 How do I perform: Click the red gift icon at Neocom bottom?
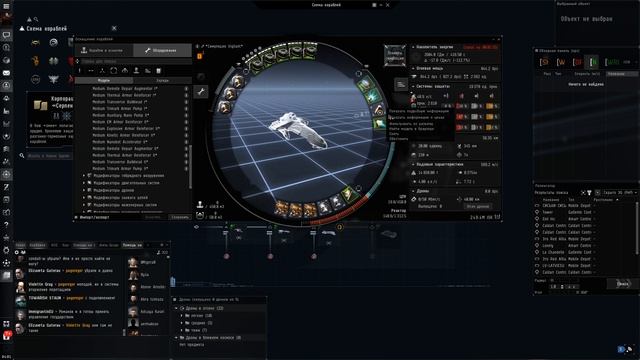7,336
